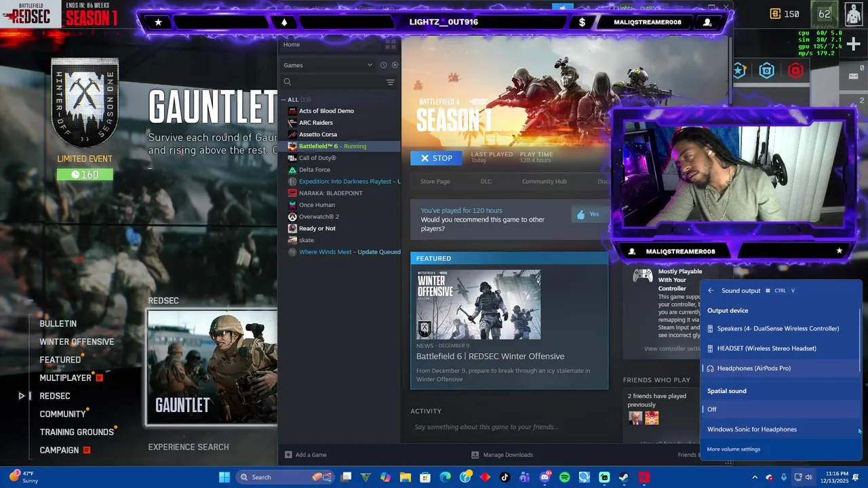Open File Explorer from taskbar
This screenshot has width=868, height=488.
[405, 477]
